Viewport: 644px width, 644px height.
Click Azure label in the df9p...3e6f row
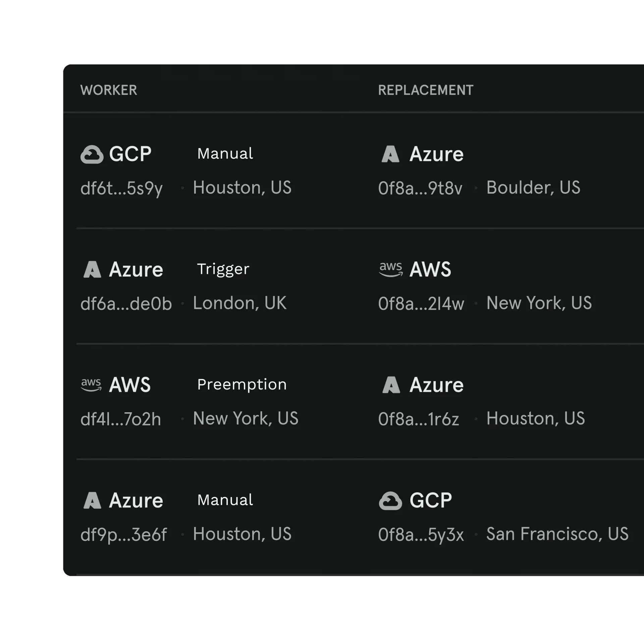[x=136, y=500]
